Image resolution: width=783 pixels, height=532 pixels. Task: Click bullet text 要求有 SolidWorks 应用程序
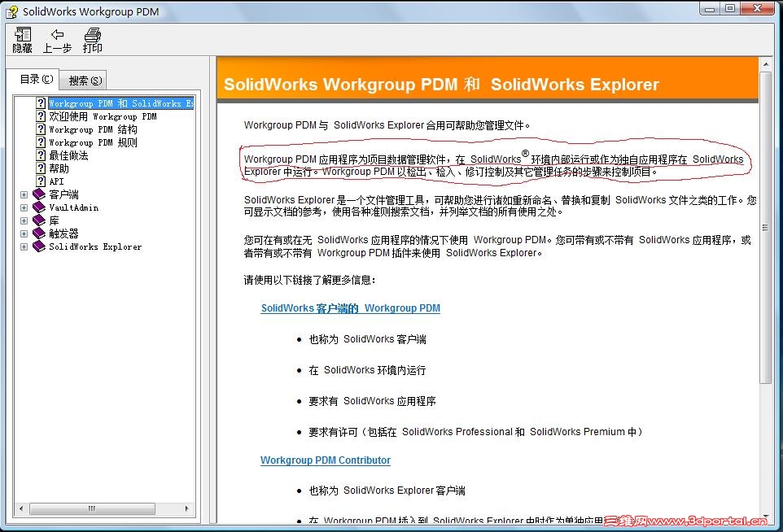click(x=372, y=401)
